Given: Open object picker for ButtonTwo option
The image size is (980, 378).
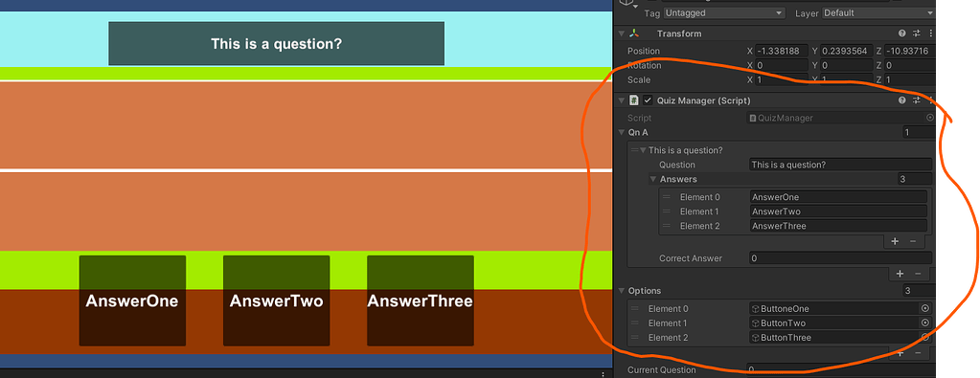Looking at the screenshot, I should click(x=925, y=323).
